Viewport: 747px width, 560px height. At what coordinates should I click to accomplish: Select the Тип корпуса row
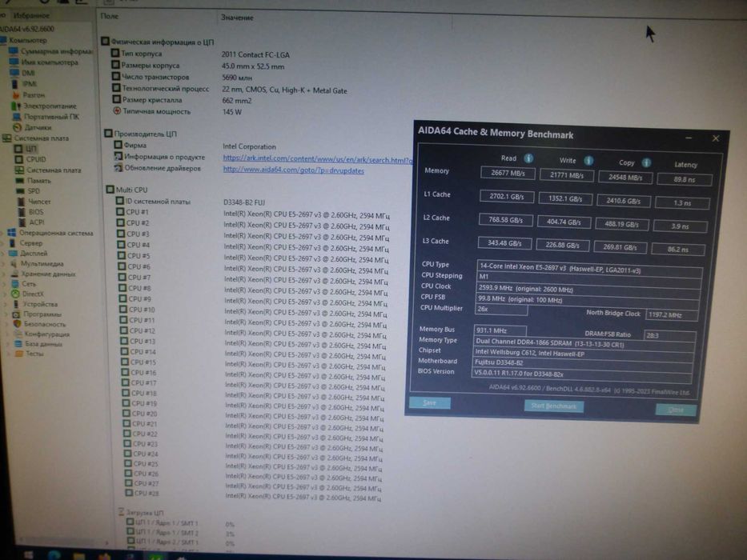[x=201, y=54]
